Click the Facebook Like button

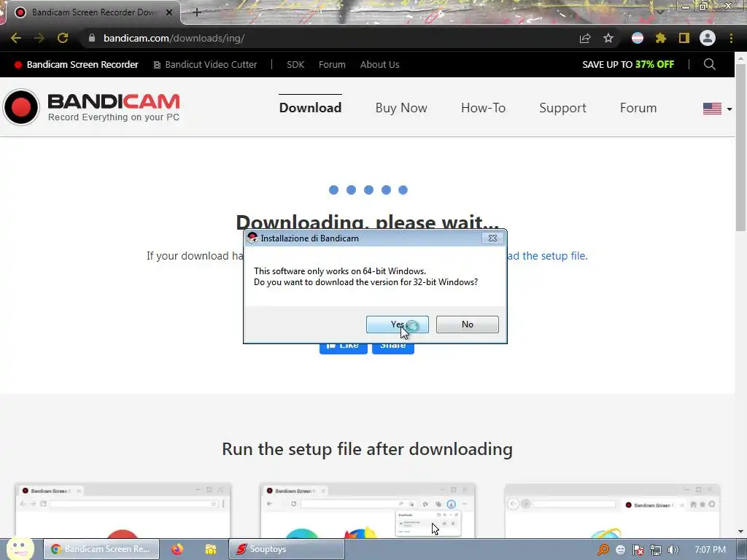(343, 348)
